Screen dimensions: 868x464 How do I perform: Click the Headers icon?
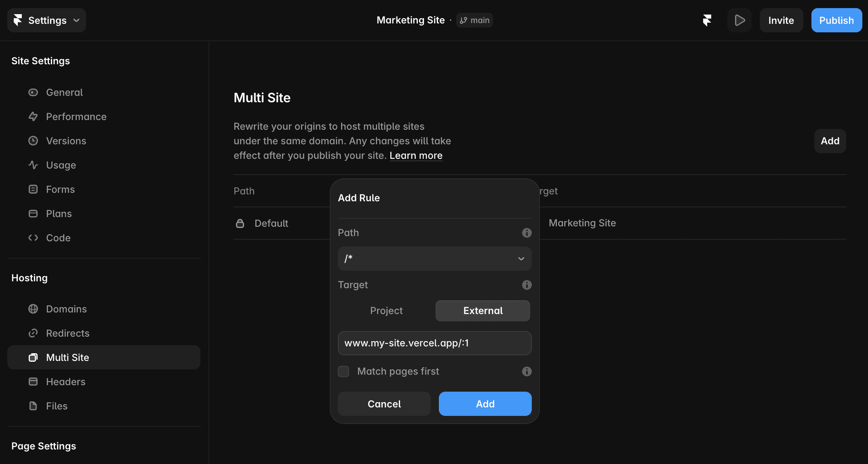[x=33, y=382]
